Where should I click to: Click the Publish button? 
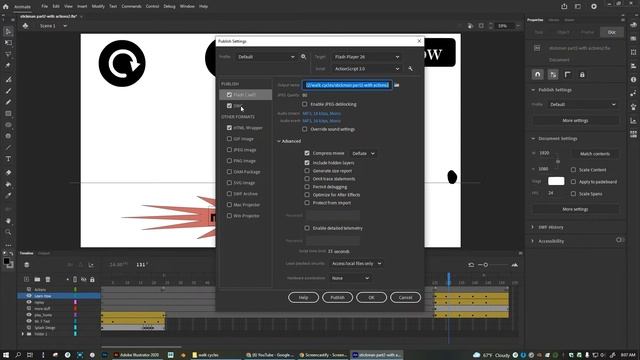(x=337, y=298)
